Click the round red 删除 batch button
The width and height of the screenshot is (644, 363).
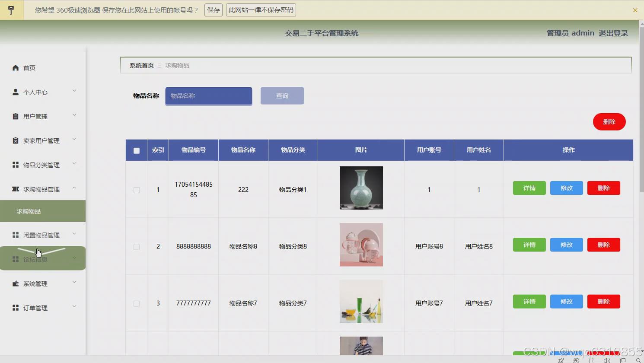[x=609, y=122]
